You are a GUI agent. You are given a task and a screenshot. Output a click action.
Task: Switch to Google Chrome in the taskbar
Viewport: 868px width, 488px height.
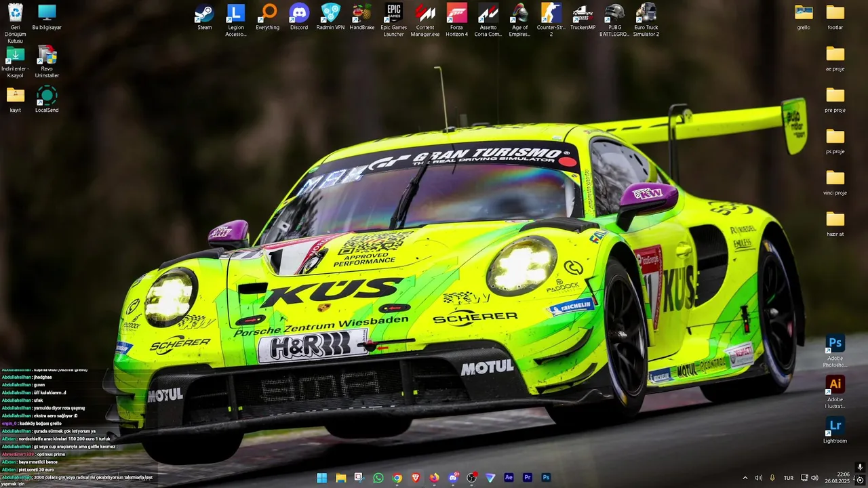tap(397, 478)
